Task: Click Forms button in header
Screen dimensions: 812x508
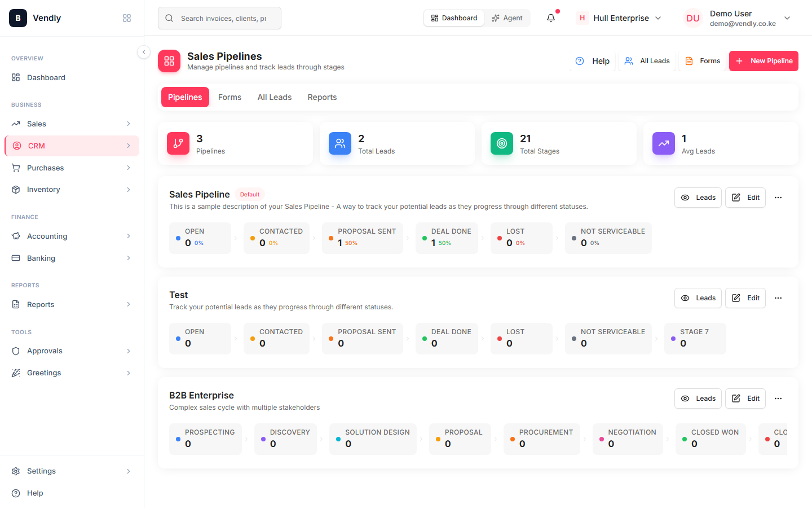Action: (703, 61)
